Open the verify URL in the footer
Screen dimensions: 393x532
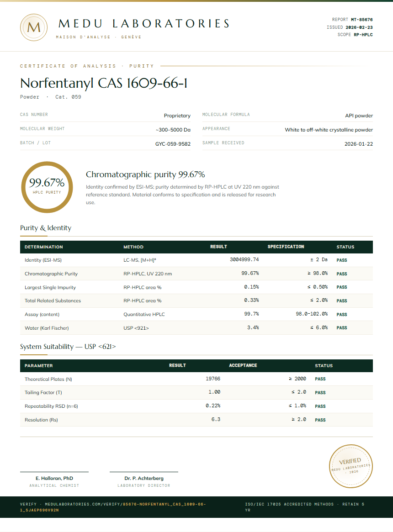(x=113, y=507)
